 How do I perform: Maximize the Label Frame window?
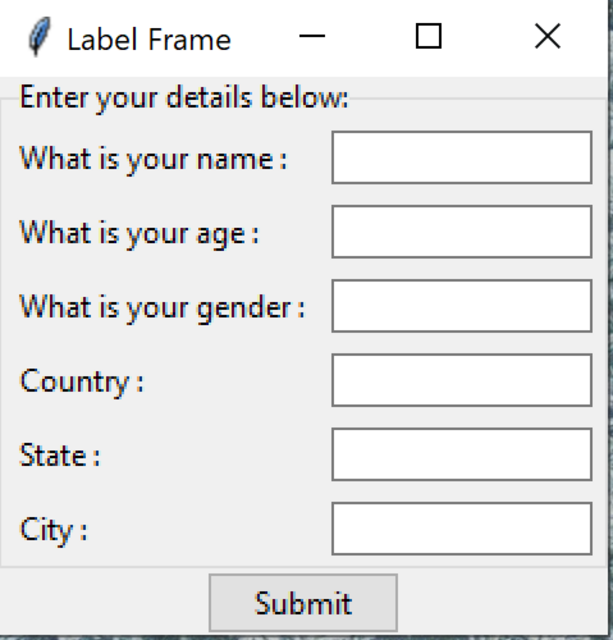[428, 37]
